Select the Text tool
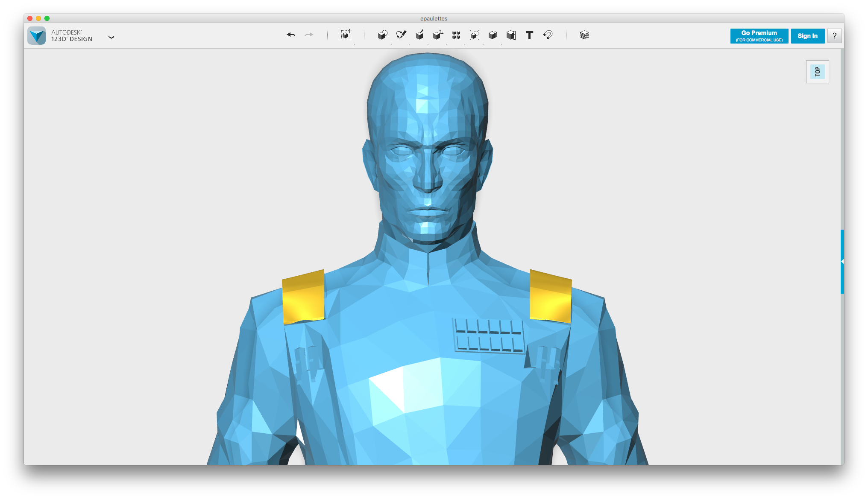The width and height of the screenshot is (868, 499). pos(530,35)
